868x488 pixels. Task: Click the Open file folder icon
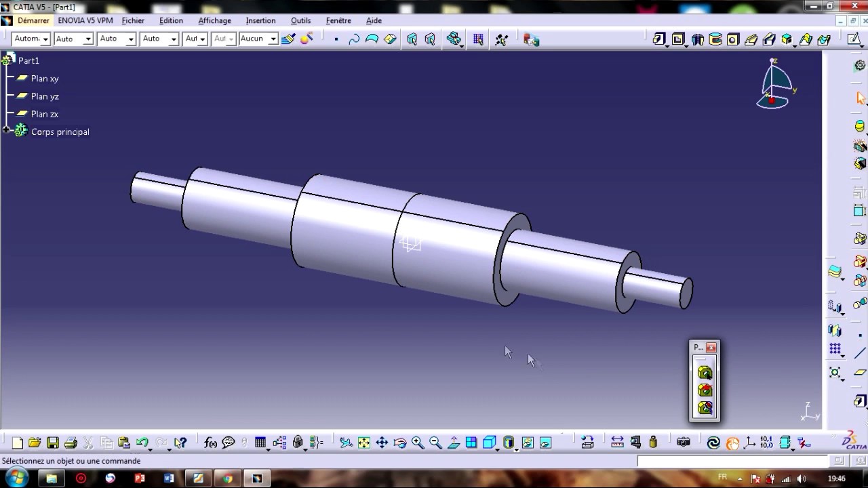point(35,443)
